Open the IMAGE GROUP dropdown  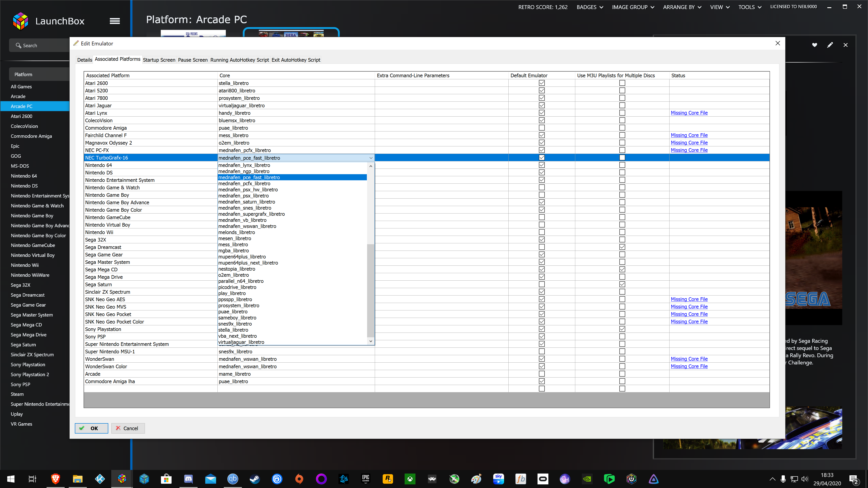[x=633, y=7]
